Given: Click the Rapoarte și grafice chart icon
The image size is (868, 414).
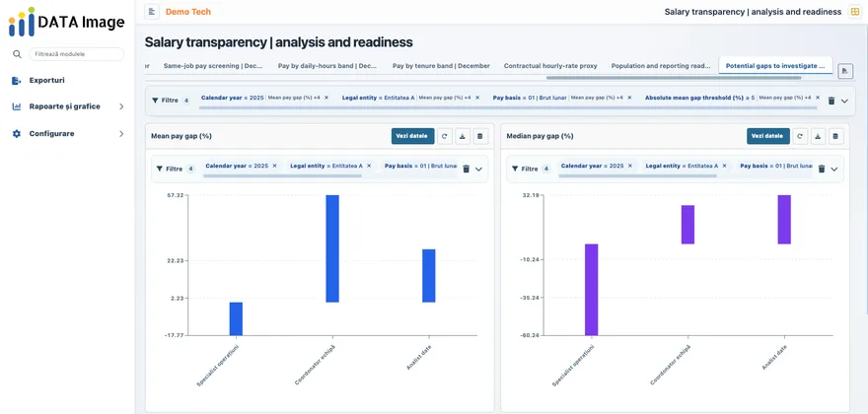Looking at the screenshot, I should point(17,106).
